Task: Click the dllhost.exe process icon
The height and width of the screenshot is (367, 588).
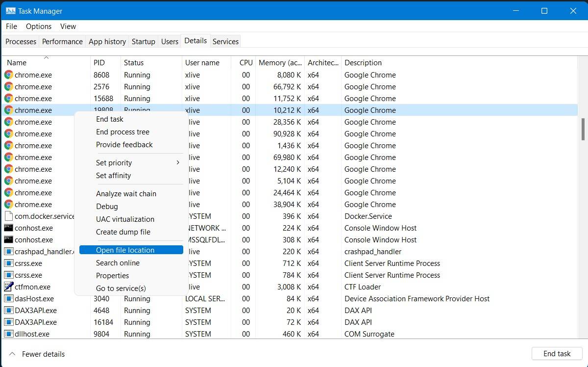Action: pos(8,334)
